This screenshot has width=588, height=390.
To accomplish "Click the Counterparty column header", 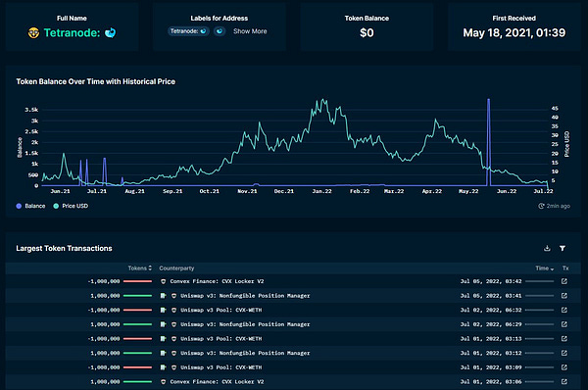I will 176,268.
